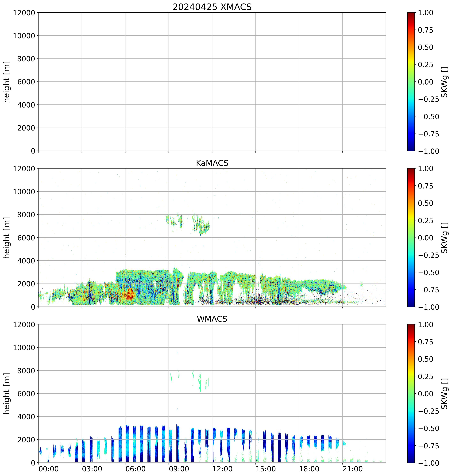Click the 21:00 time axis label
The image size is (452, 476).
point(352,469)
